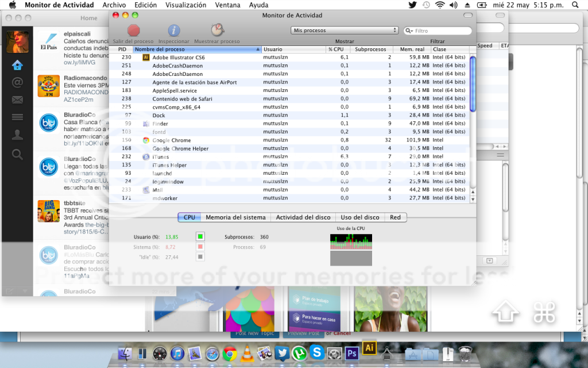Sort by the Subprocesos column header
Image resolution: width=588 pixels, height=368 pixels.
click(x=372, y=49)
